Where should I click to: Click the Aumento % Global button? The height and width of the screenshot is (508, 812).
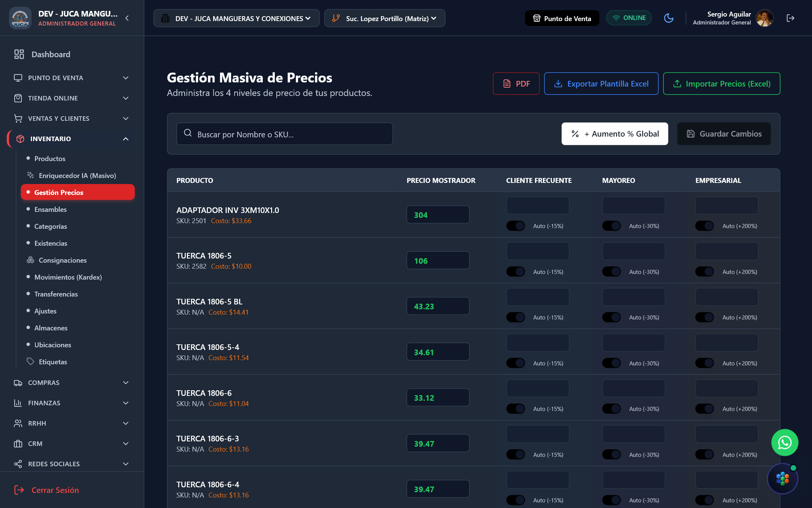pyautogui.click(x=615, y=134)
